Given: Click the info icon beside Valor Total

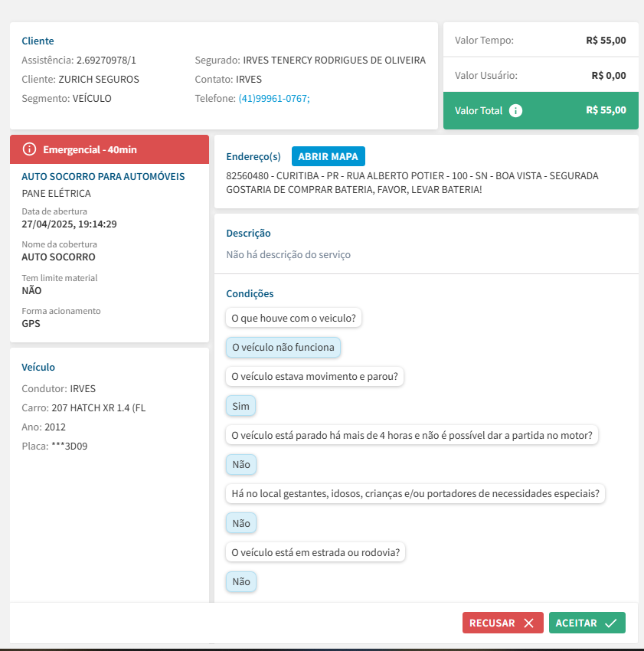Looking at the screenshot, I should (516, 110).
